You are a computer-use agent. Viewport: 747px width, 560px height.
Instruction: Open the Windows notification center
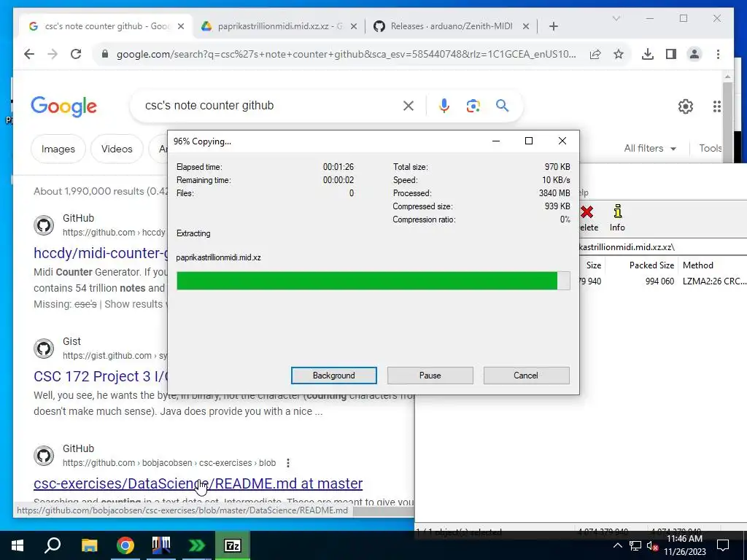click(x=723, y=545)
